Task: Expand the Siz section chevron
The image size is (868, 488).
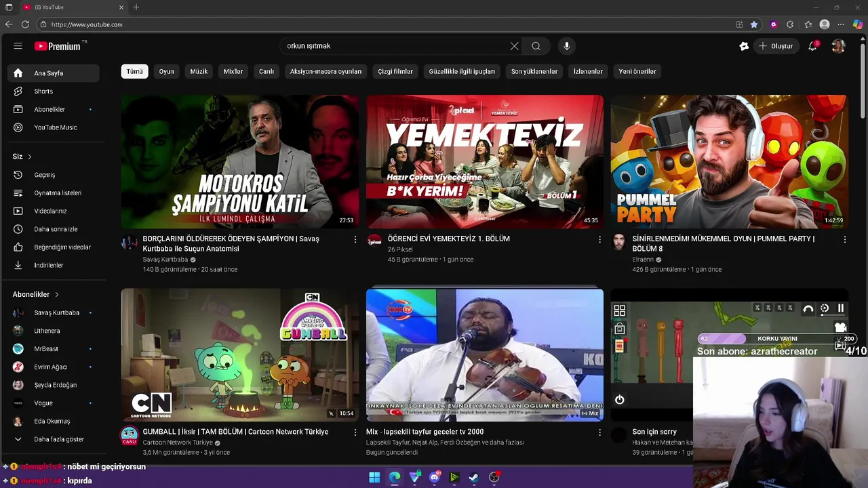Action: (x=29, y=157)
